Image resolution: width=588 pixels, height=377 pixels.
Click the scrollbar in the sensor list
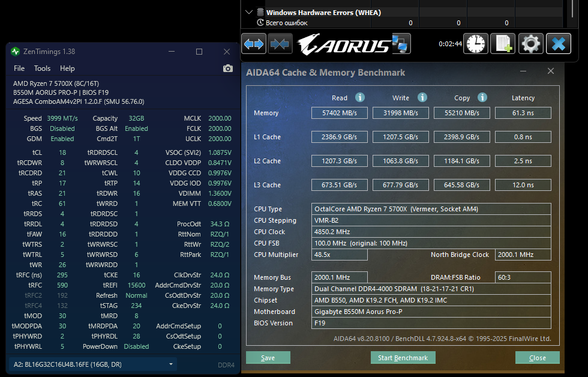tap(572, 9)
